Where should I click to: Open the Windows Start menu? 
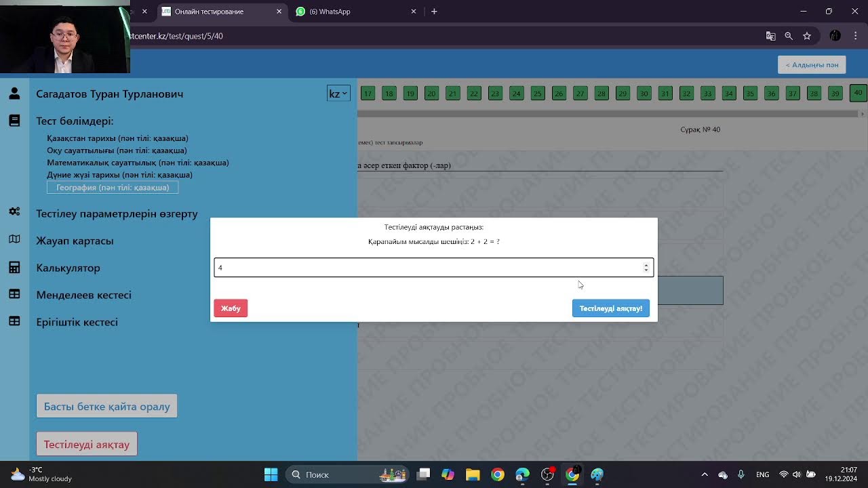coord(271,474)
